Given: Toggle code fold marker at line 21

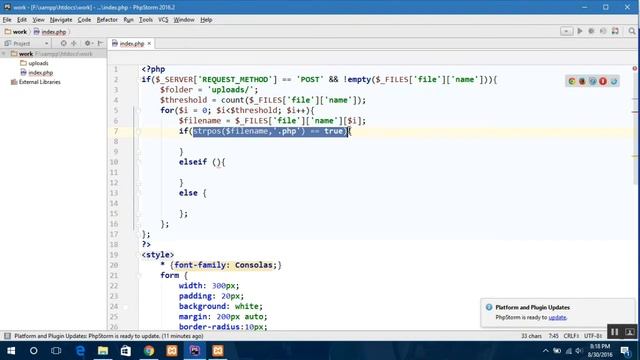Looking at the screenshot, I should point(138,275).
